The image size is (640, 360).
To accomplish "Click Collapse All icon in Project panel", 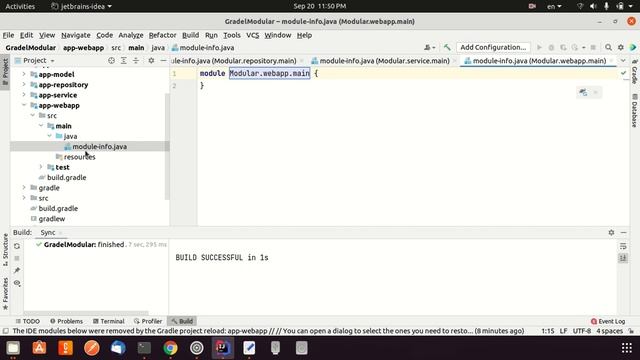I will tap(136, 60).
